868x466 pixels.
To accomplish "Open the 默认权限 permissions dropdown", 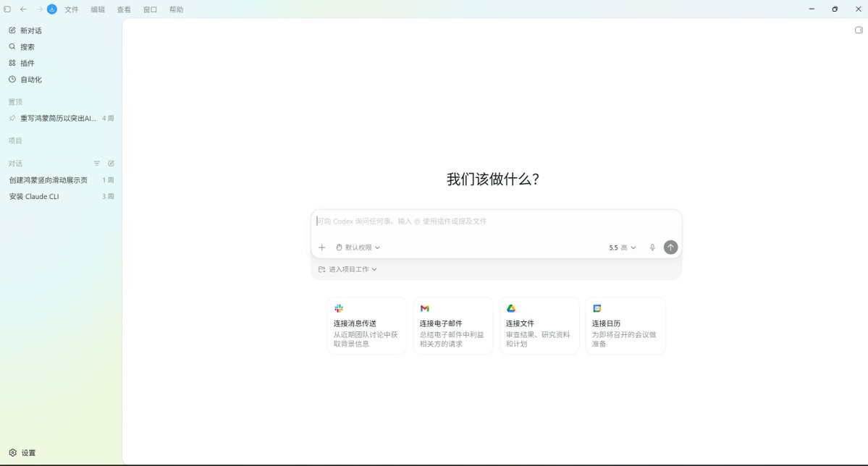I will pyautogui.click(x=358, y=247).
